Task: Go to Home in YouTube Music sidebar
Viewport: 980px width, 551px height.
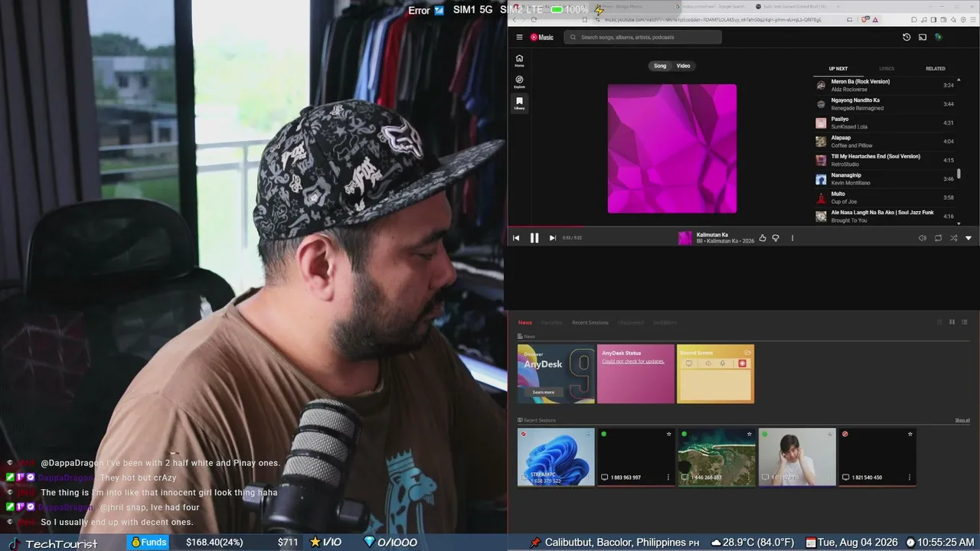Action: coord(519,60)
